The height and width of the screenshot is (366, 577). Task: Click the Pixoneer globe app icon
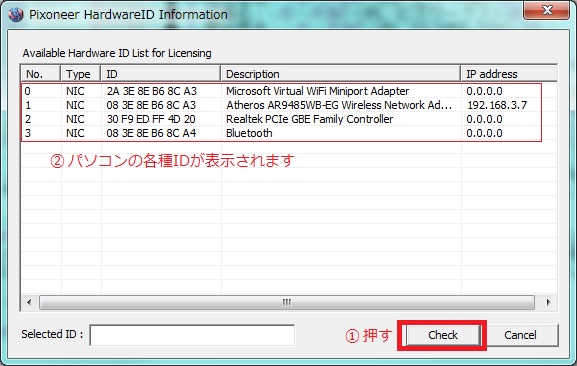15,14
